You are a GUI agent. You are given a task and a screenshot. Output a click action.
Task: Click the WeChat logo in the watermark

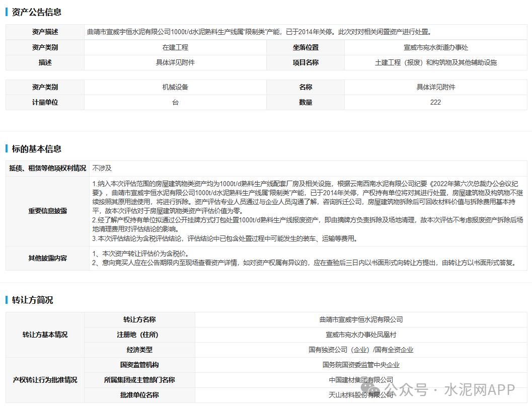pyautogui.click(x=373, y=389)
